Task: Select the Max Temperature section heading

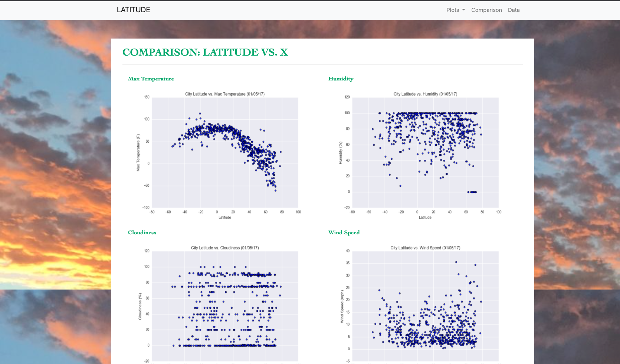Action: (x=151, y=79)
